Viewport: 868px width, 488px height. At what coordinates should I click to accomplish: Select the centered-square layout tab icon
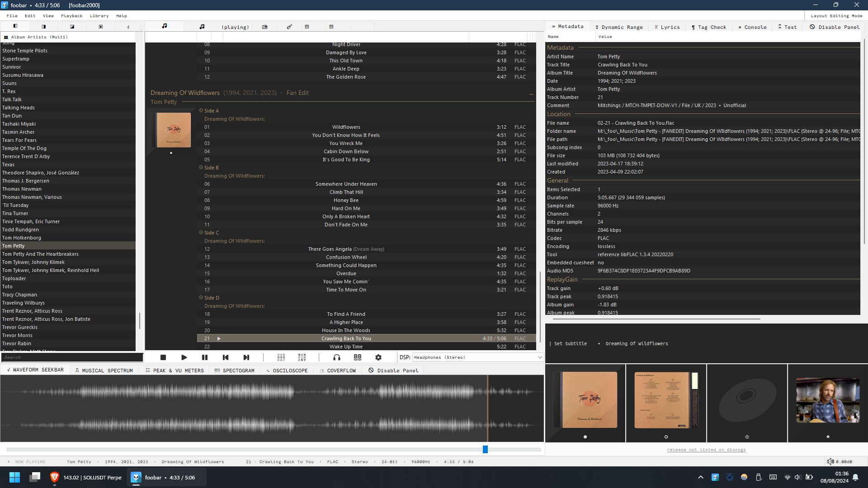[x=101, y=26]
